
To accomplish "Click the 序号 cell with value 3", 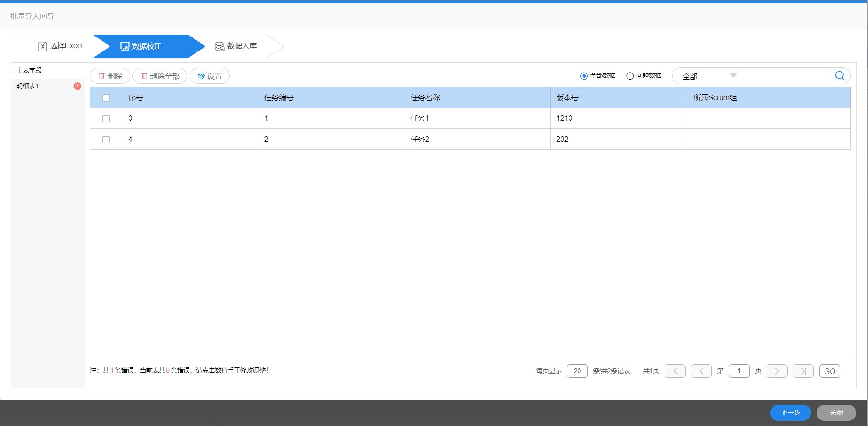I will [x=191, y=118].
